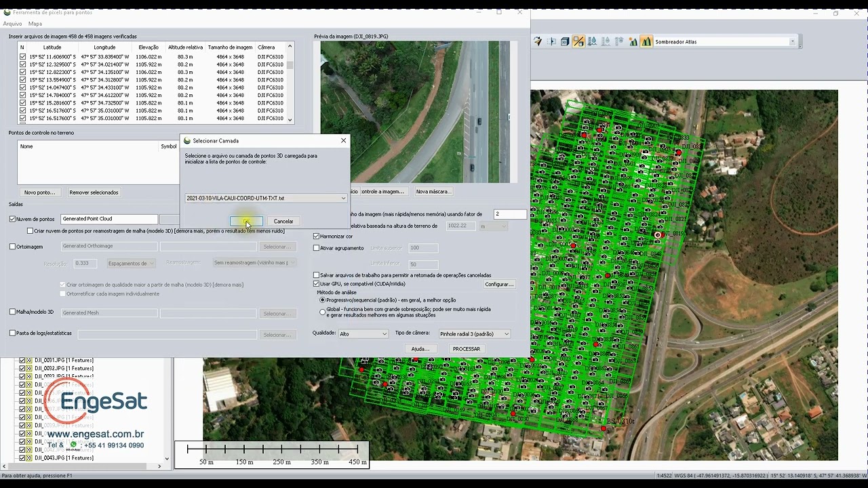Click the greyed arrows icon beside water drops
The height and width of the screenshot is (488, 868).
pos(619,41)
